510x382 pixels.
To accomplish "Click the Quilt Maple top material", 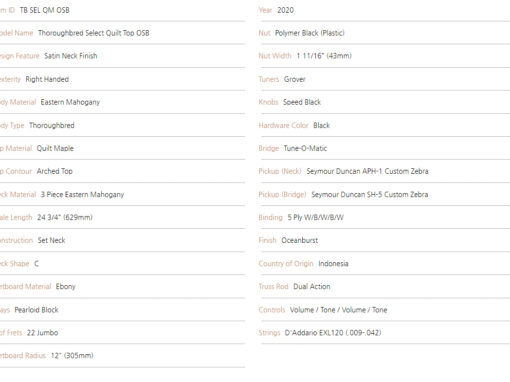I will click(x=55, y=148).
